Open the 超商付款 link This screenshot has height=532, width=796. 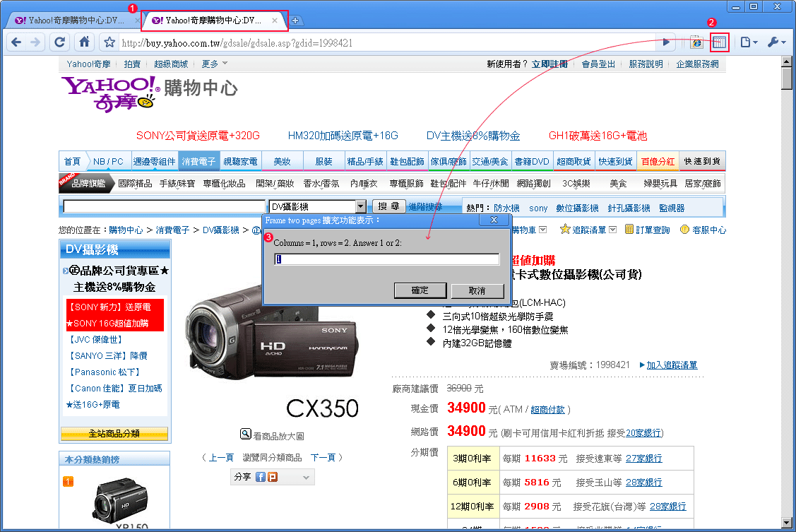[548, 410]
